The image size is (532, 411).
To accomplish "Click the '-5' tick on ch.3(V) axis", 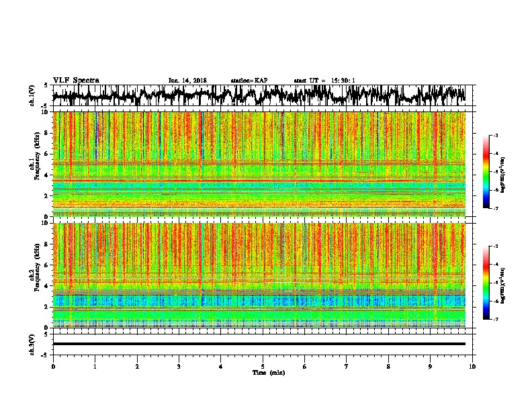I will (45, 355).
